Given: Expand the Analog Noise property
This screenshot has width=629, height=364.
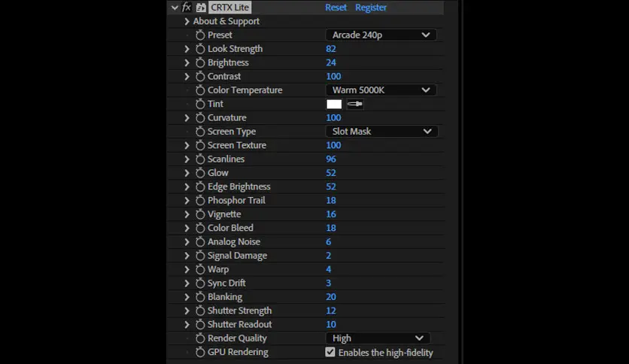Looking at the screenshot, I should click(187, 241).
